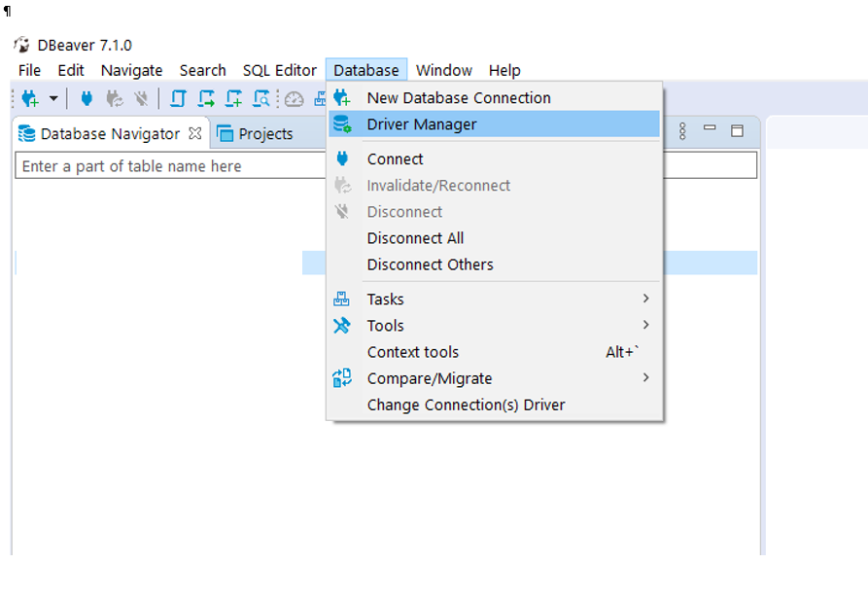Open the SQL Editor script icon in the toolbar
The image size is (868, 599).
(178, 98)
